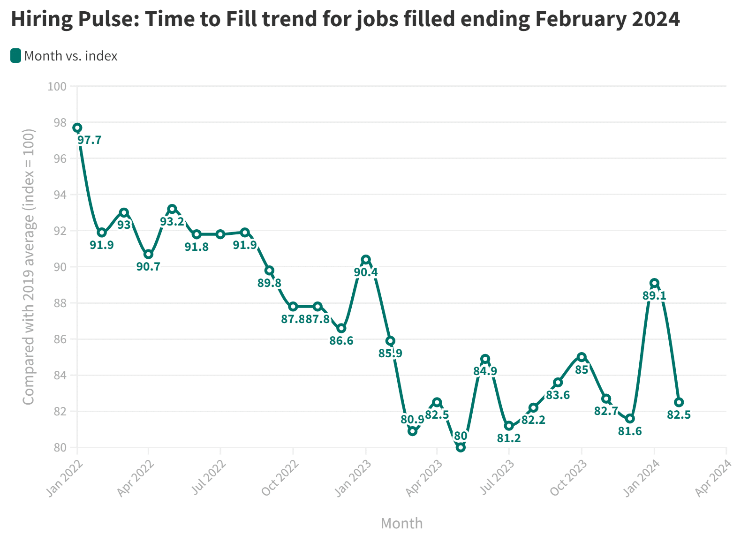Click the October 2023 point at 85
Viewport: 756px width, 542px height.
582,357
